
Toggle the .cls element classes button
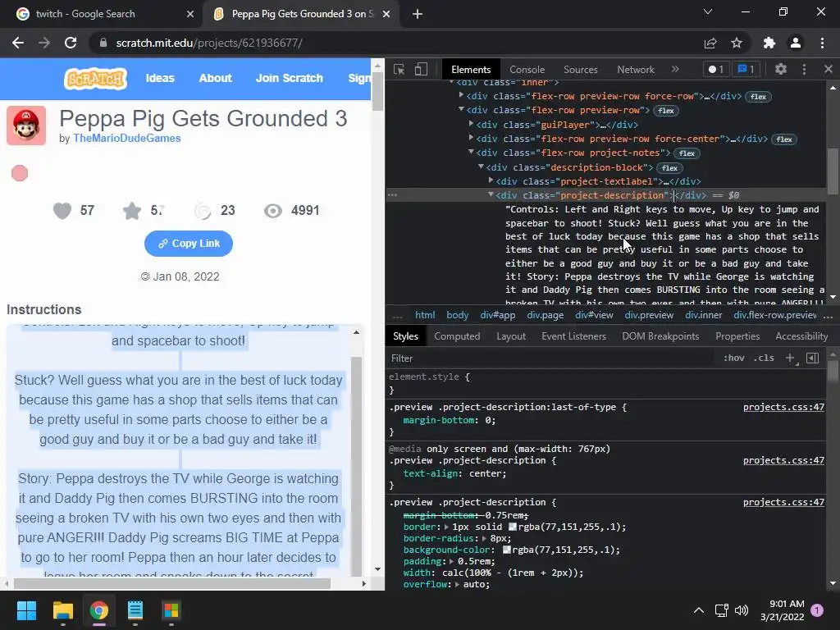764,358
